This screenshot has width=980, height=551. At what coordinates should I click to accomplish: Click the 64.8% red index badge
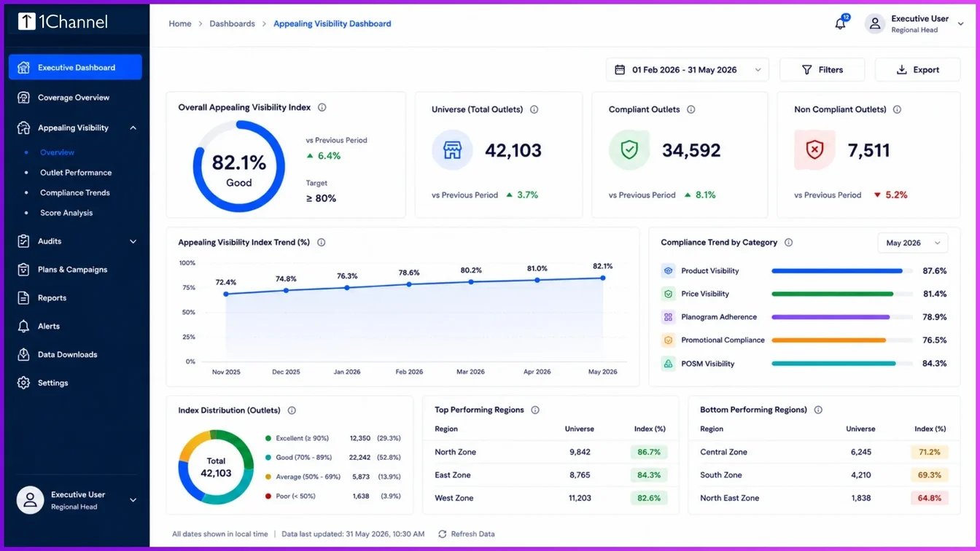click(929, 499)
